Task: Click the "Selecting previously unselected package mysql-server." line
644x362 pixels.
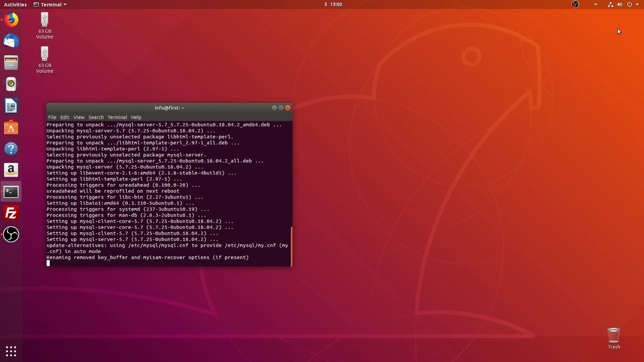Action: coord(126,155)
